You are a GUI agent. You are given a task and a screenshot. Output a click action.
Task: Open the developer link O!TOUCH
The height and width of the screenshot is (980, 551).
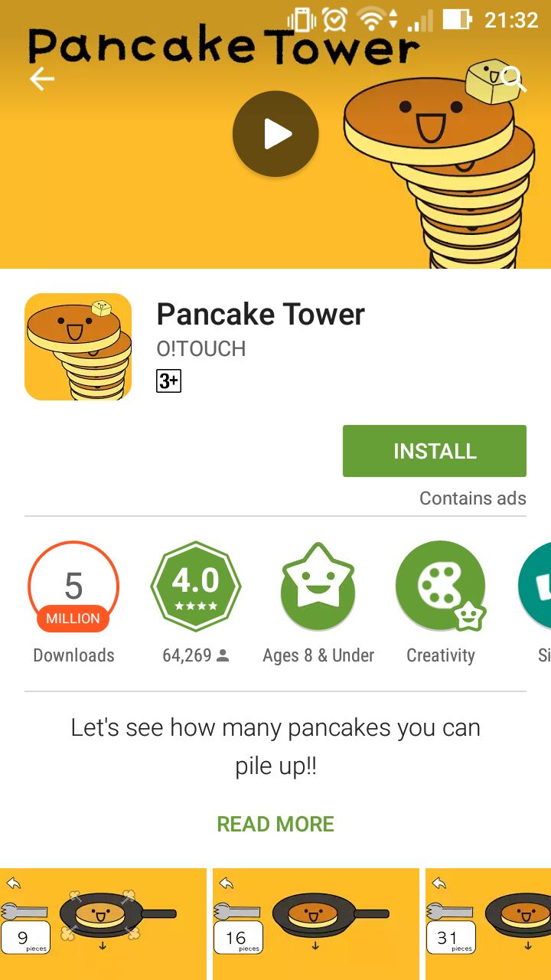coord(201,349)
